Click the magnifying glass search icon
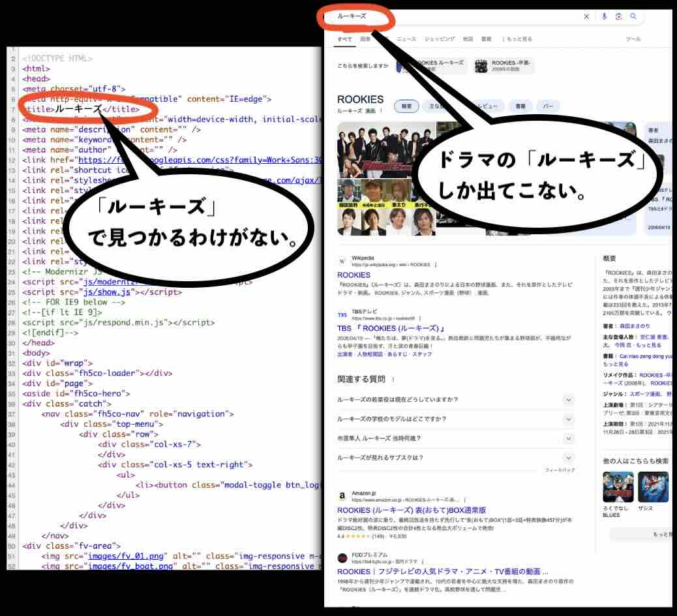Viewport: 677px width, 616px height. pyautogui.click(x=633, y=16)
